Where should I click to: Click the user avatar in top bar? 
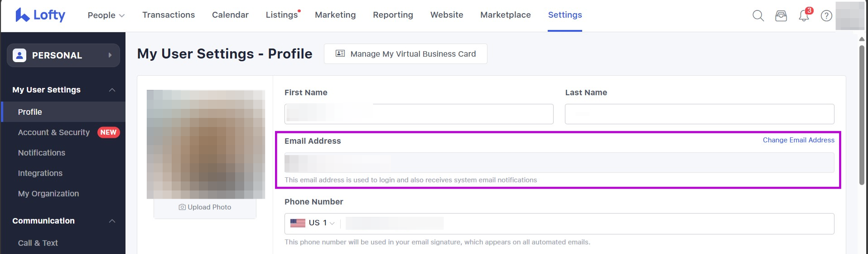pyautogui.click(x=850, y=16)
